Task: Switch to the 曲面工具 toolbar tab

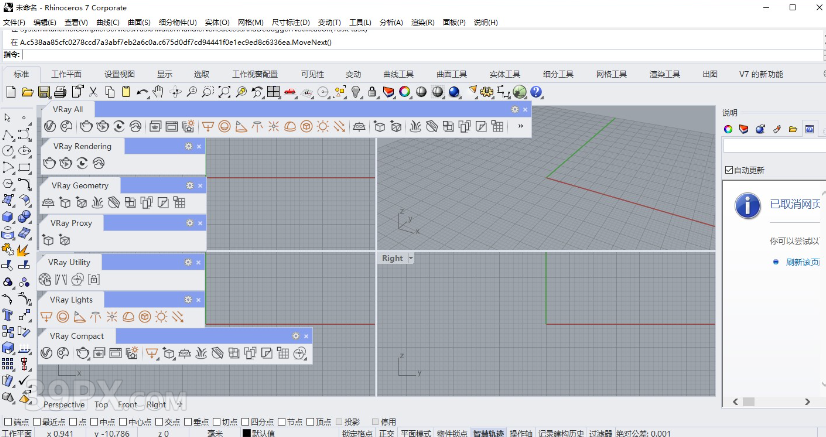Action: pyautogui.click(x=451, y=74)
